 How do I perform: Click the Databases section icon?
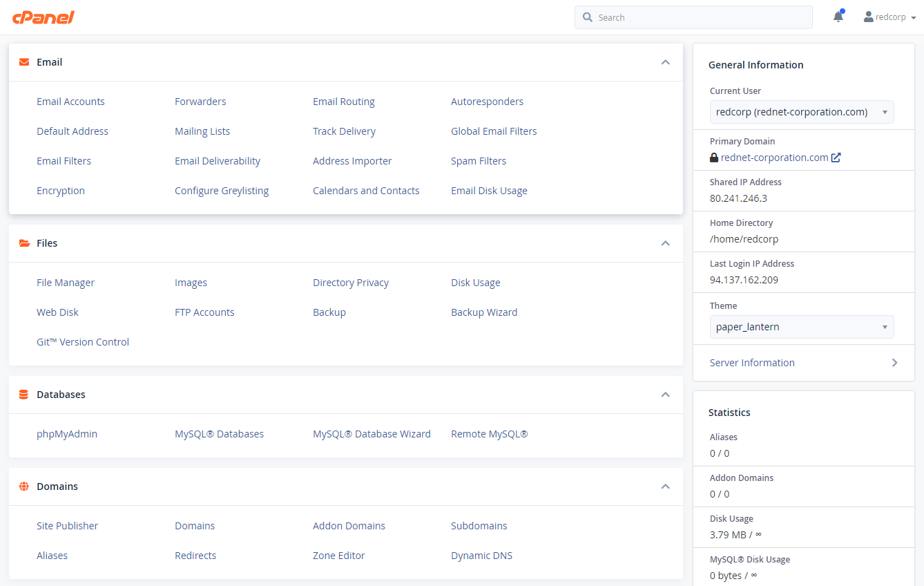point(24,395)
